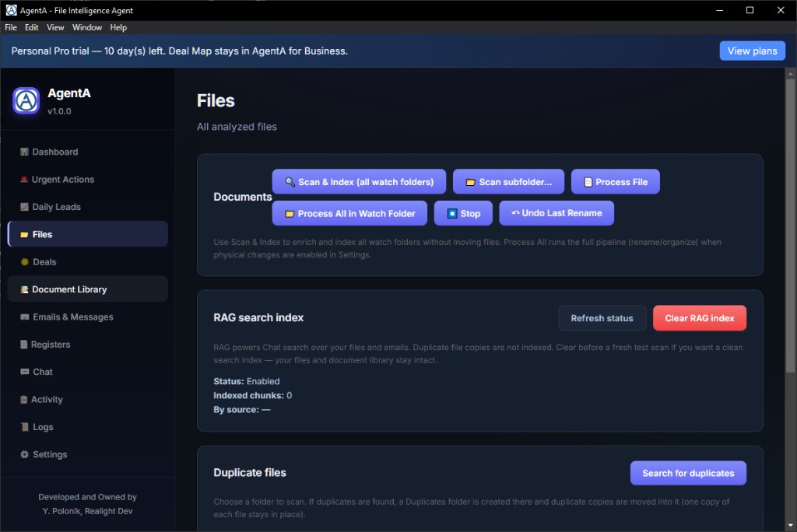Open the Deals section
Screen dimensions: 797x532
click(87, 261)
